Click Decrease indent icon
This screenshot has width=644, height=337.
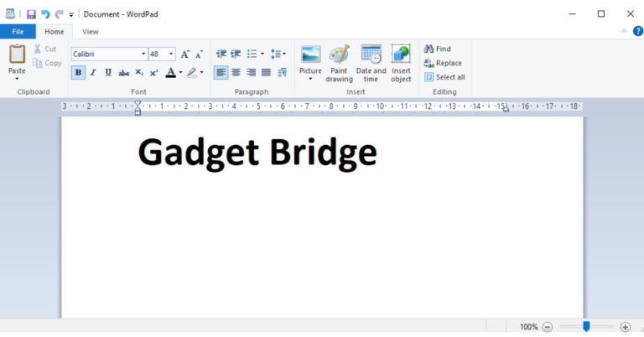click(221, 54)
